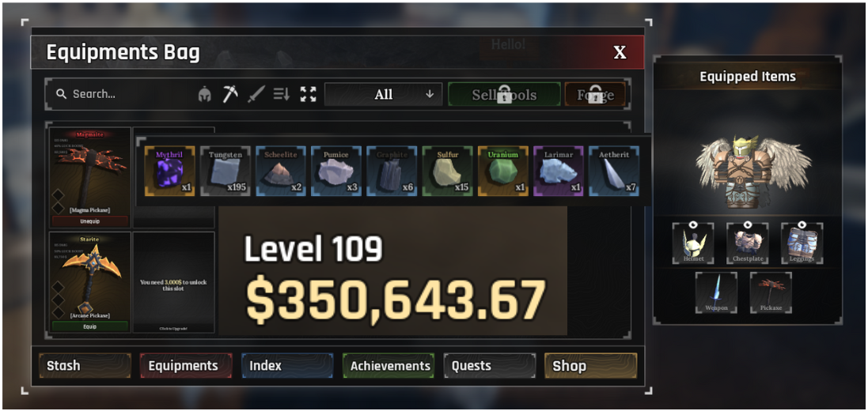This screenshot has height=411, width=868.
Task: Switch to the Stash tab
Action: pyautogui.click(x=85, y=366)
